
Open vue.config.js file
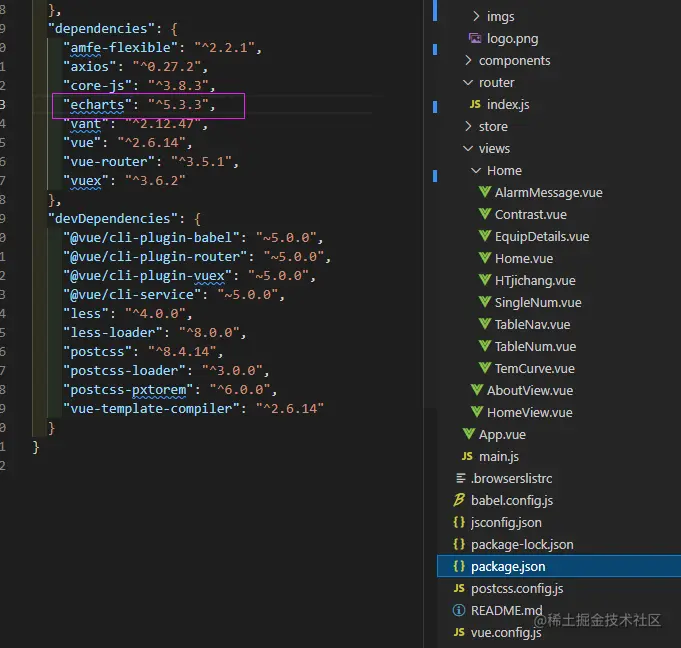pyautogui.click(x=506, y=632)
